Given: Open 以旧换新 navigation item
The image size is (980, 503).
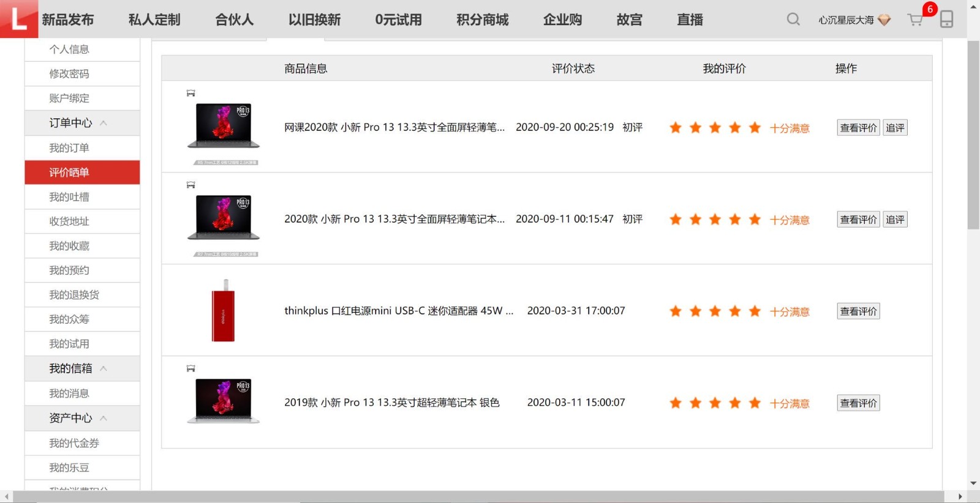Looking at the screenshot, I should point(315,20).
